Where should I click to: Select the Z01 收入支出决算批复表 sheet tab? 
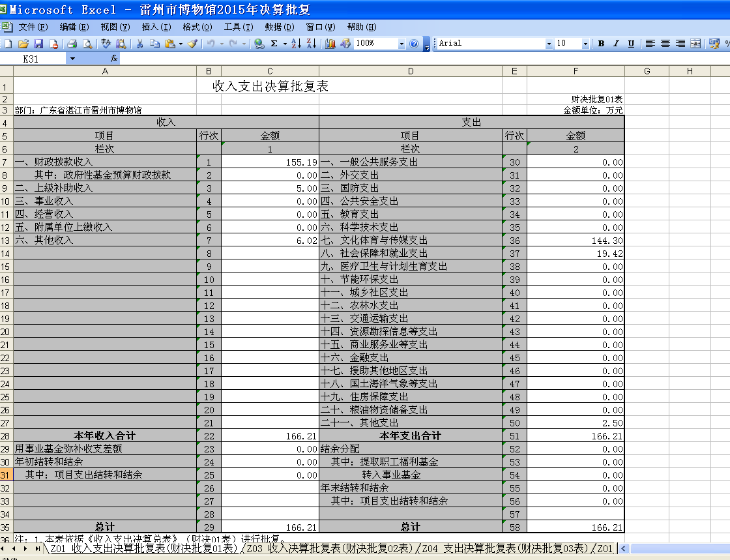[144, 548]
